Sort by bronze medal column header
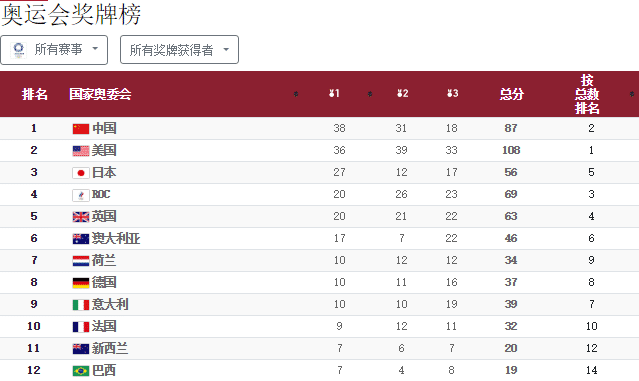 452,94
